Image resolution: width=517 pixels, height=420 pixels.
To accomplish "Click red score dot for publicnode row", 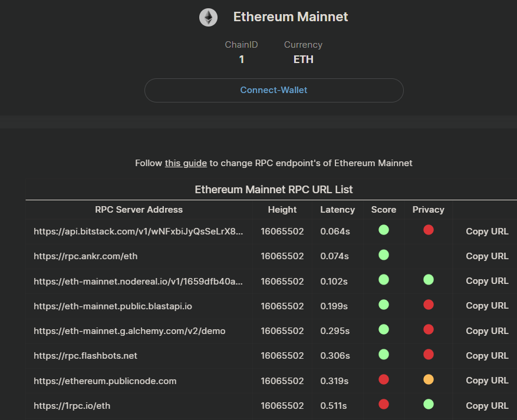I will pos(383,379).
